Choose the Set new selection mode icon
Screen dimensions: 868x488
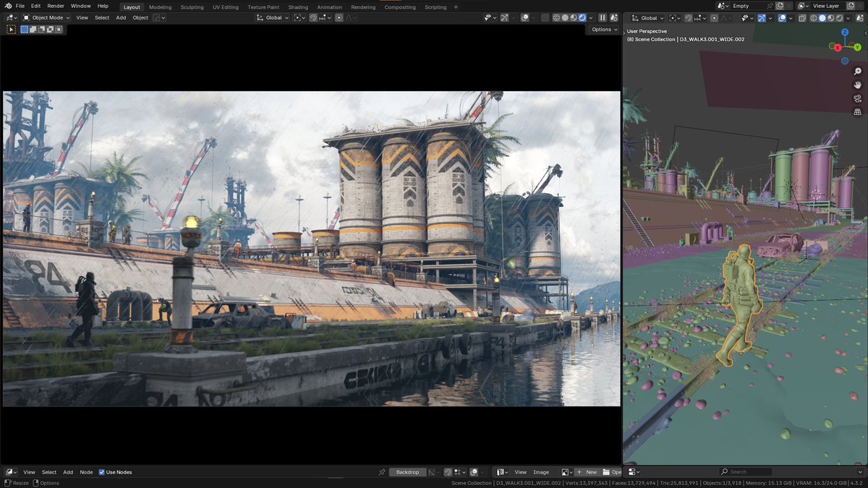[x=25, y=30]
